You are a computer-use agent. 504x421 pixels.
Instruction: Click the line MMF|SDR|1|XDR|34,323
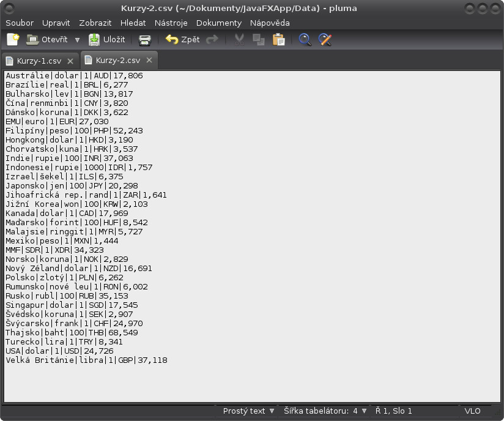54,250
